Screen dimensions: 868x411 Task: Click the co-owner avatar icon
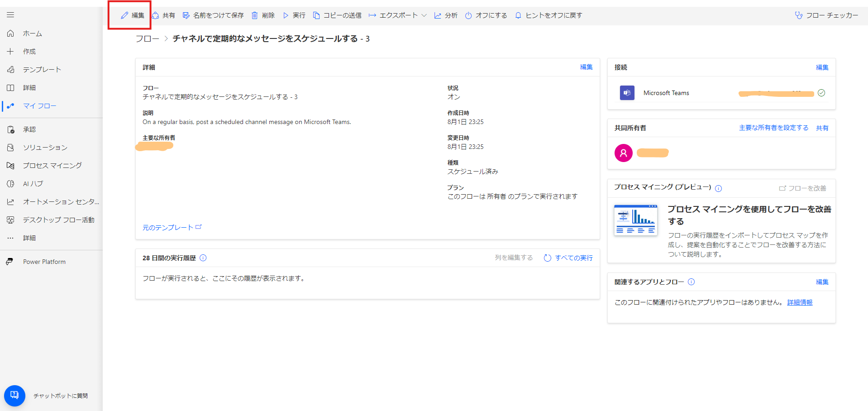pos(624,153)
